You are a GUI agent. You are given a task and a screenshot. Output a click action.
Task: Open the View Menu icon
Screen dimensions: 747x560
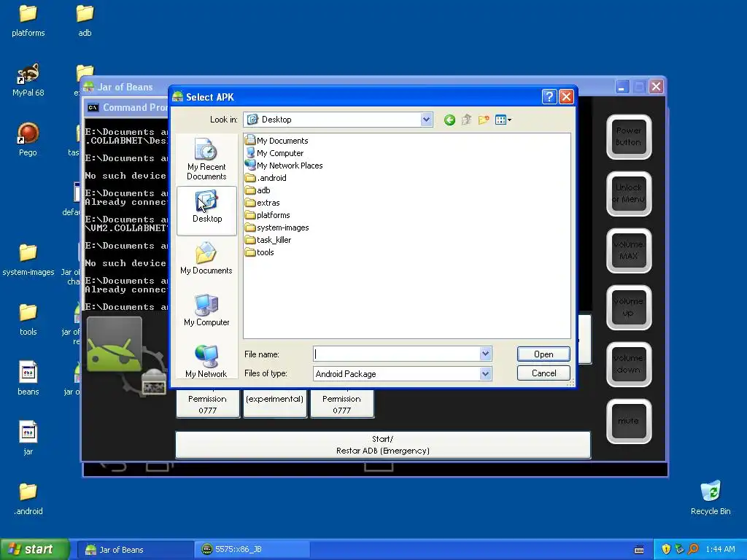point(503,120)
